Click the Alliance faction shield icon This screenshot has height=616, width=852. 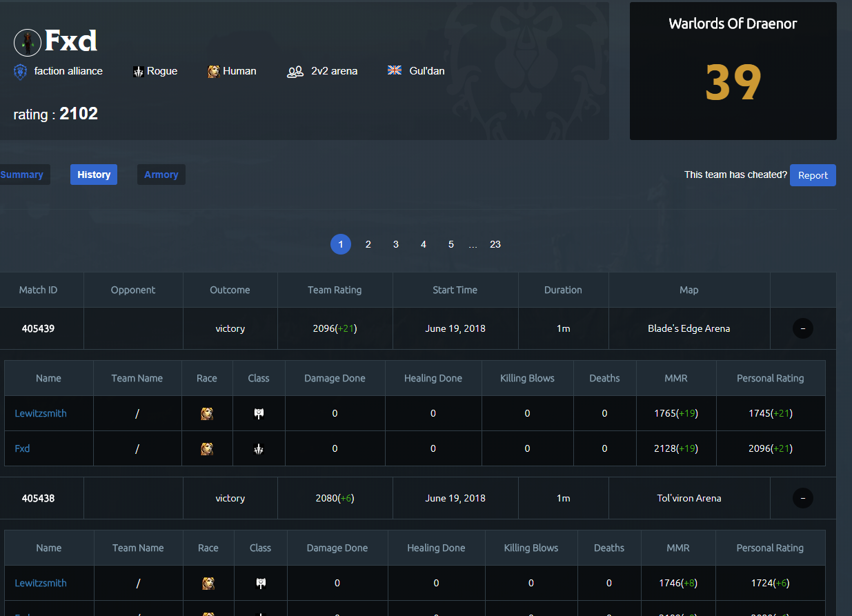[x=20, y=72]
